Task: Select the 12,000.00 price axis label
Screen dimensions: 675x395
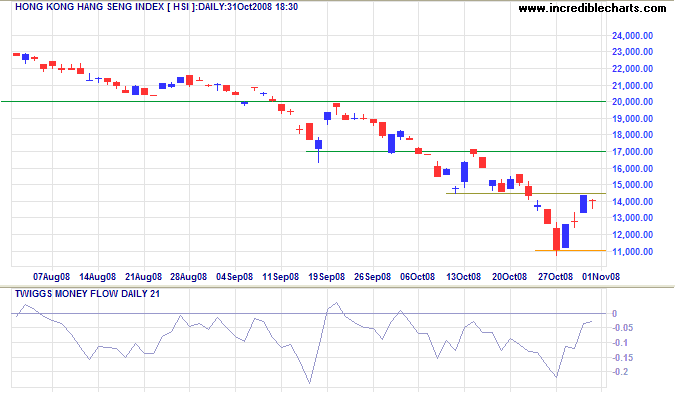Action: point(632,235)
